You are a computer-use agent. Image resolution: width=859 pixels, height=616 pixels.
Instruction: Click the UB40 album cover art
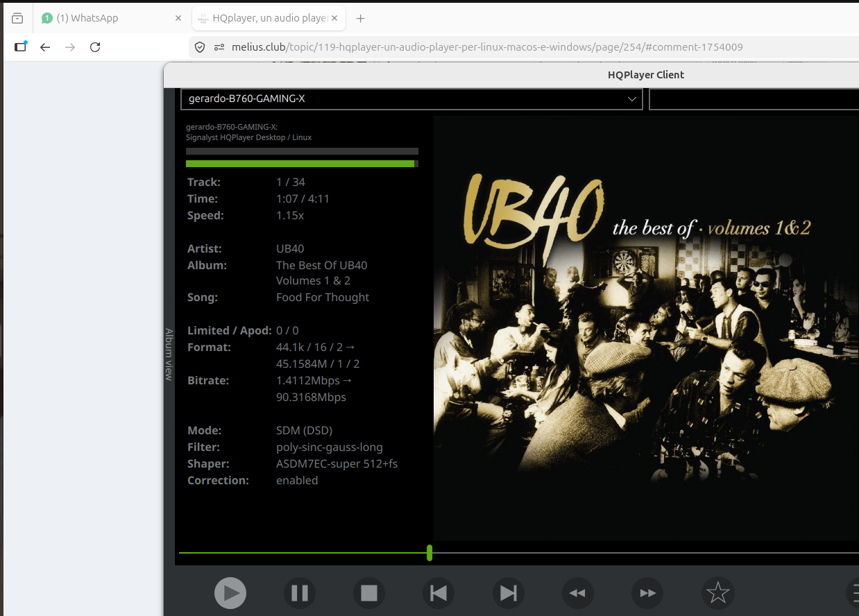click(x=645, y=326)
